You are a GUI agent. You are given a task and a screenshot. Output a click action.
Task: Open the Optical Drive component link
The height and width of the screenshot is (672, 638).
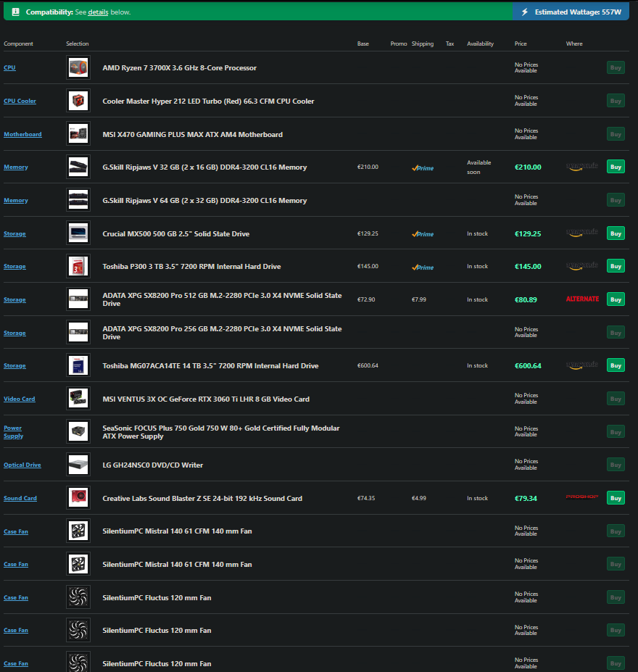tap(22, 465)
